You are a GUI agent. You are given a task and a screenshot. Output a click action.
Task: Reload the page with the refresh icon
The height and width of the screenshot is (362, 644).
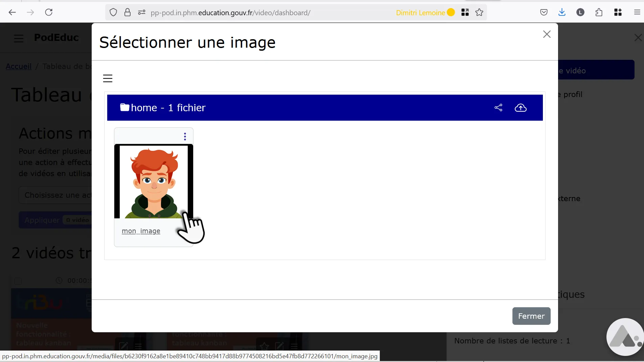(x=49, y=13)
